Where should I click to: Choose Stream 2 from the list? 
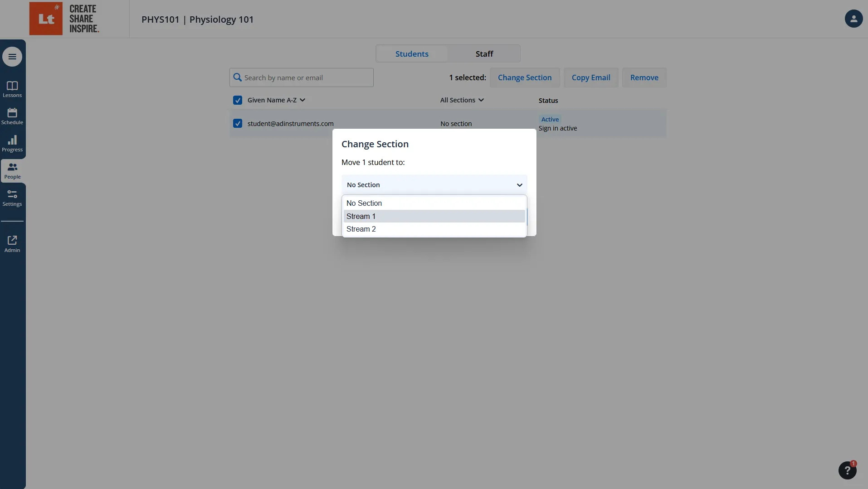(434, 229)
